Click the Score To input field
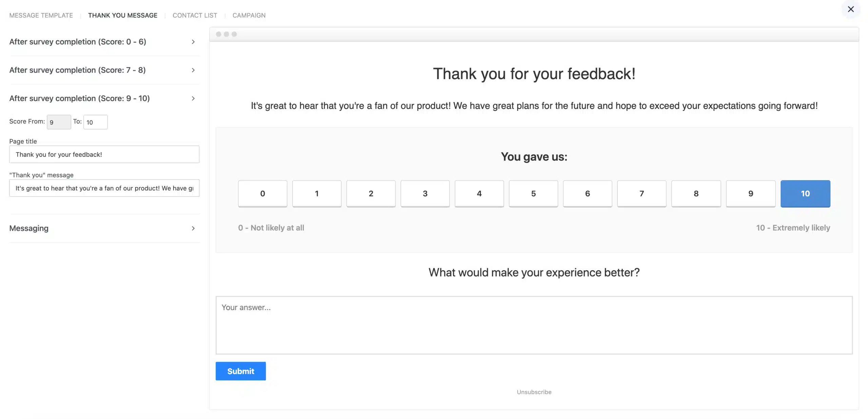868x419 pixels. click(x=96, y=122)
